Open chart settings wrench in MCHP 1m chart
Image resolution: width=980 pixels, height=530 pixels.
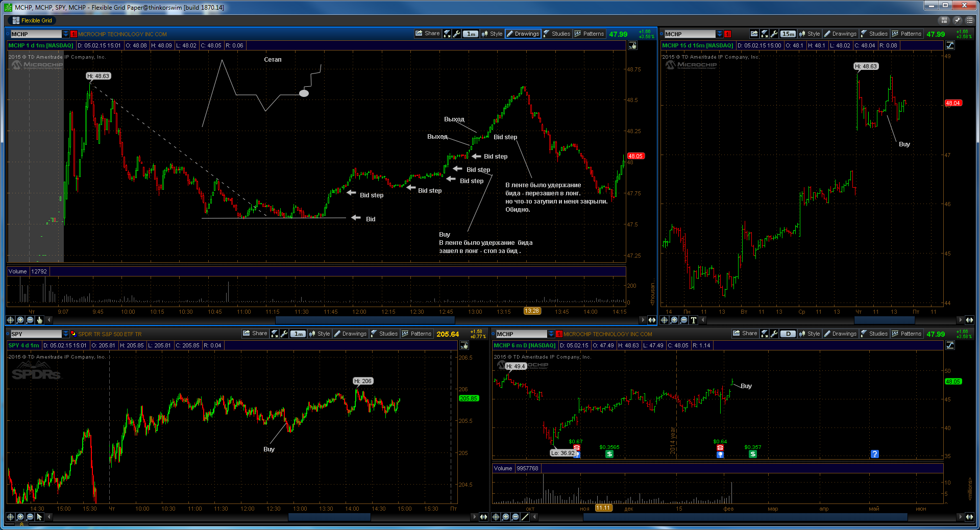[x=457, y=34]
